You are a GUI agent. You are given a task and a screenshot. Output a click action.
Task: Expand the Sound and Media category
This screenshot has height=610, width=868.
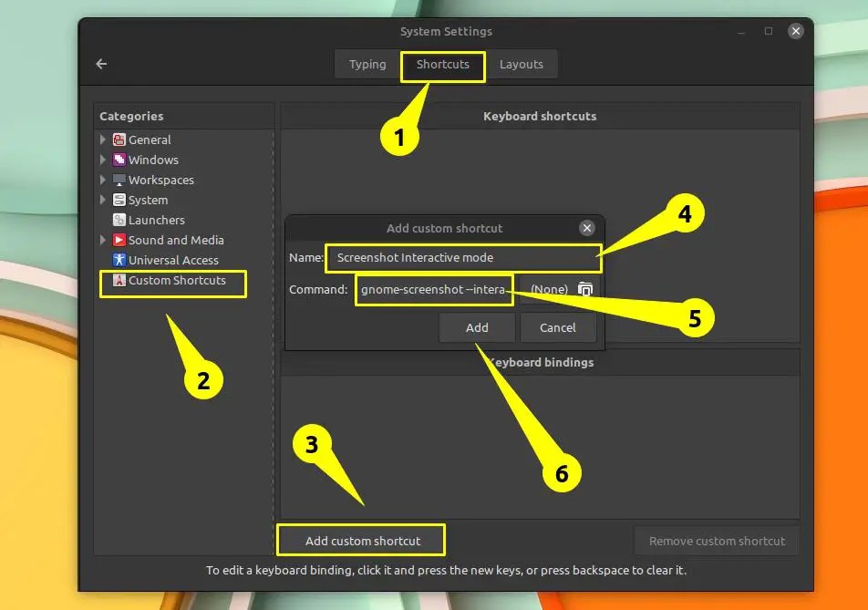point(103,240)
